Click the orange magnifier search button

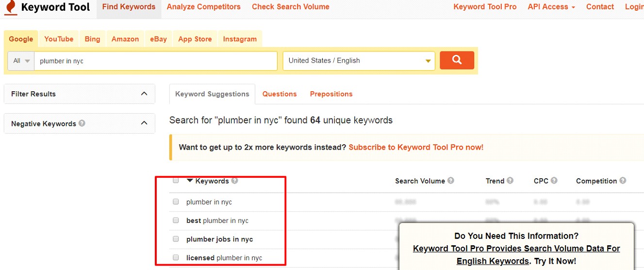457,60
